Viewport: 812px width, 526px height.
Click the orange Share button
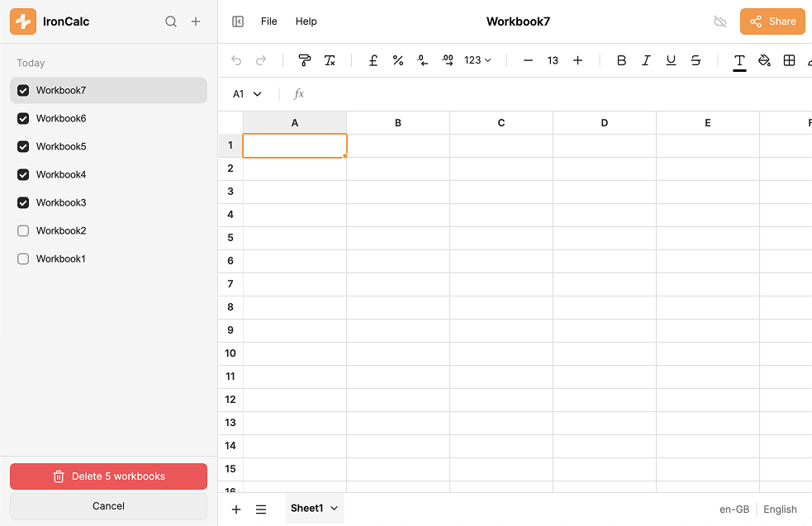(x=772, y=21)
